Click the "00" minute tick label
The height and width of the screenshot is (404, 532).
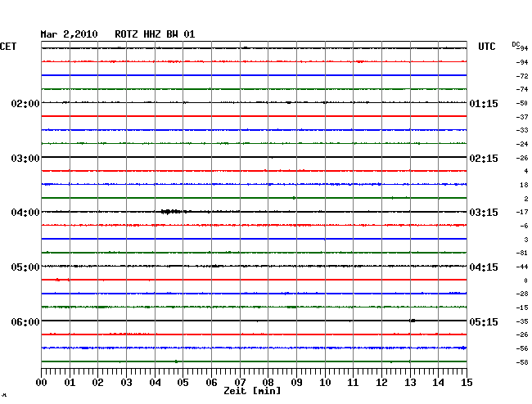tap(42, 383)
